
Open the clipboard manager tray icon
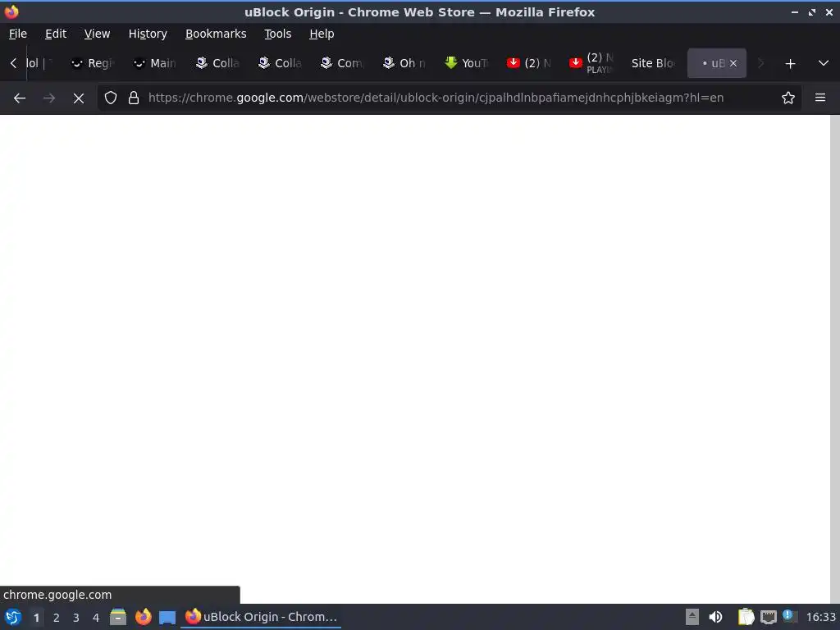[746, 617]
